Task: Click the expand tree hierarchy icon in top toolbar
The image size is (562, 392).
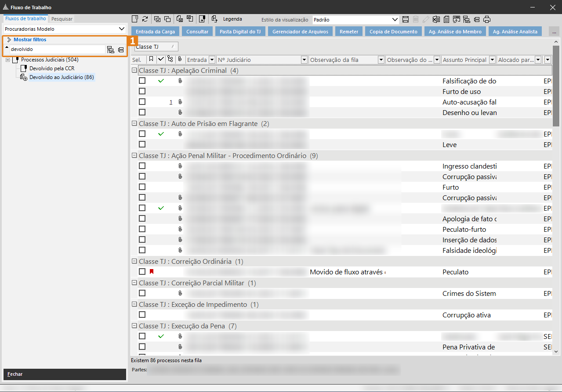Action: [x=466, y=19]
